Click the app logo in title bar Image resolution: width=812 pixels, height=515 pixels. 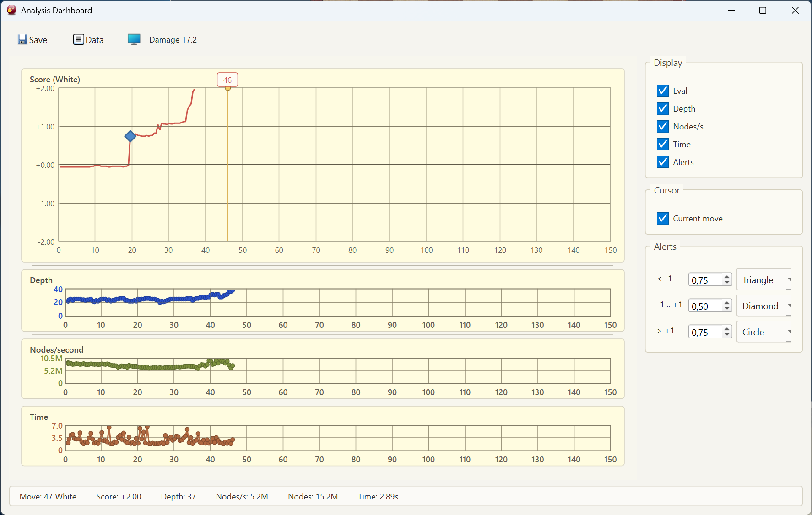click(11, 10)
